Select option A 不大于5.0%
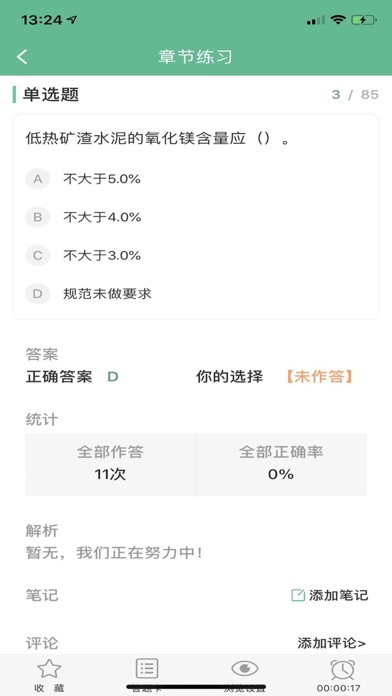Screen dimensions: 392x696 pyautogui.click(x=196, y=179)
